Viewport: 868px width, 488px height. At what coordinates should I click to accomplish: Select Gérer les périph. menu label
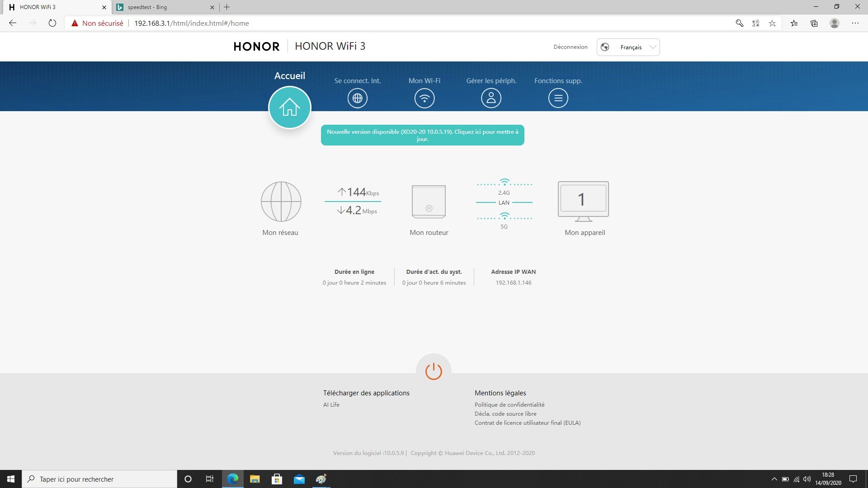coord(491,81)
